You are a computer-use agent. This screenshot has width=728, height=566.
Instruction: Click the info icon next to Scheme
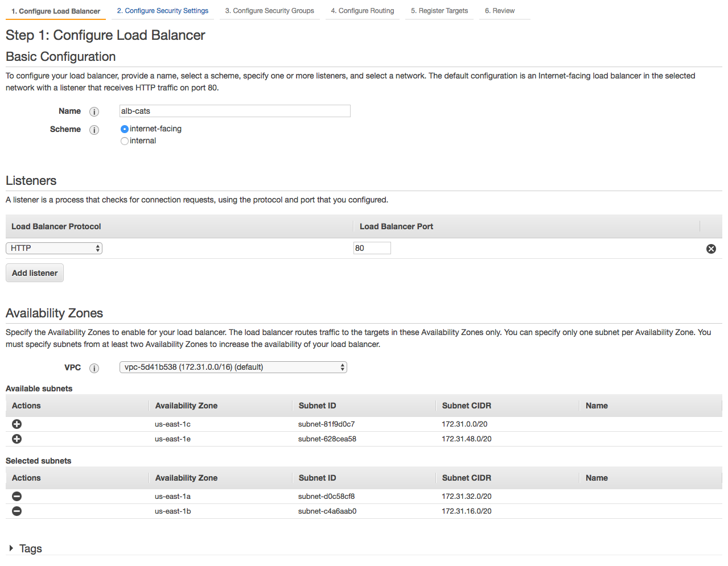coord(94,130)
